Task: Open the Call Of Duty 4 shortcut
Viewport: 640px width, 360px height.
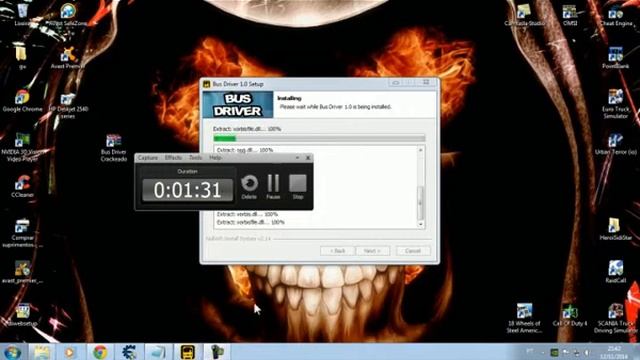Action: point(570,314)
